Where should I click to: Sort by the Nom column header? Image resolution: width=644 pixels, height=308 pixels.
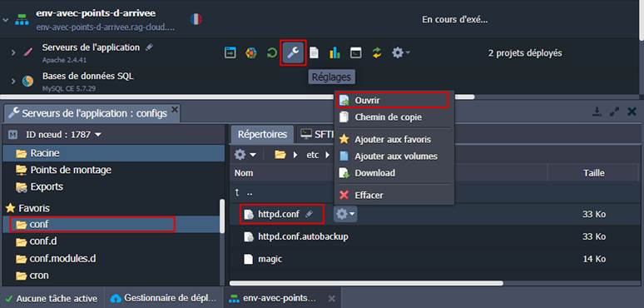[244, 173]
